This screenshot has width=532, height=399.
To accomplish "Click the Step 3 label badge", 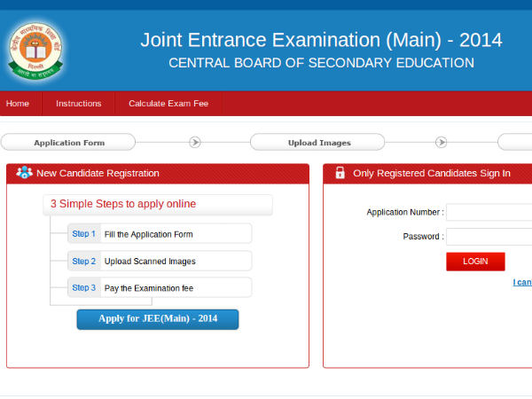I will 83,287.
